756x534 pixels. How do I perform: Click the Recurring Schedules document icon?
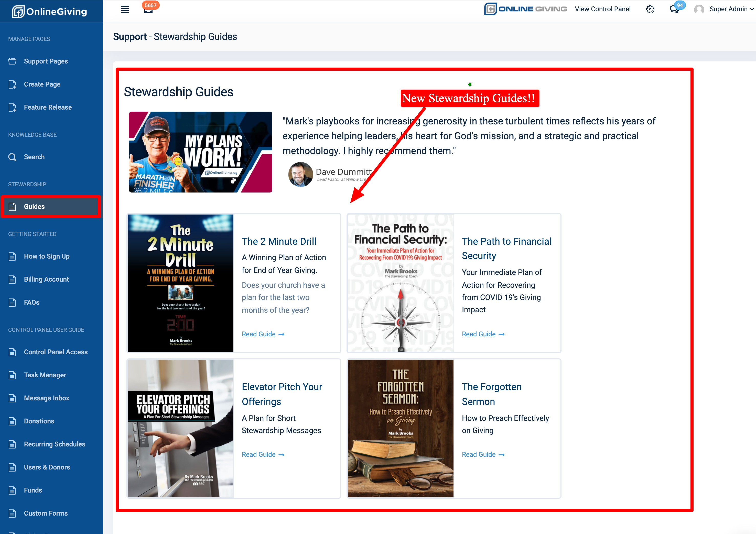pos(13,444)
